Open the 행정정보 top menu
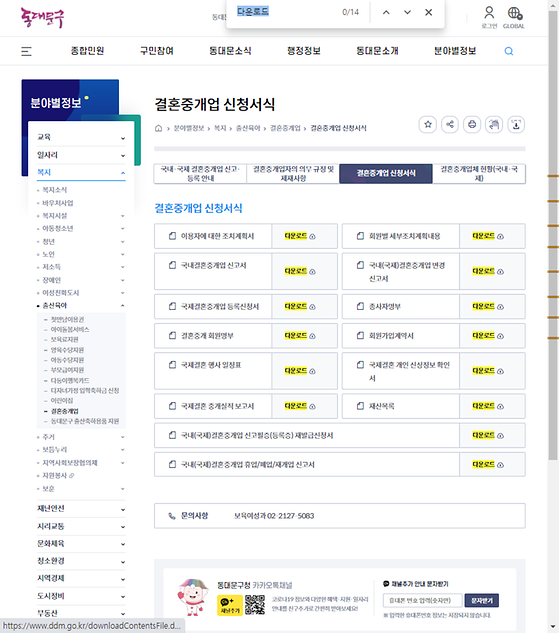Viewport: 559px width, 633px height. point(304,51)
